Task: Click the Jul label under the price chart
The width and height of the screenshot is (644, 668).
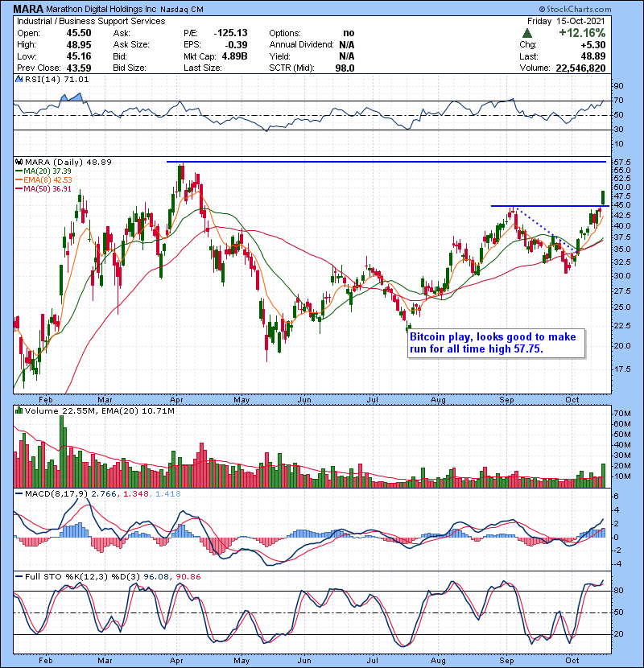Action: pos(373,400)
